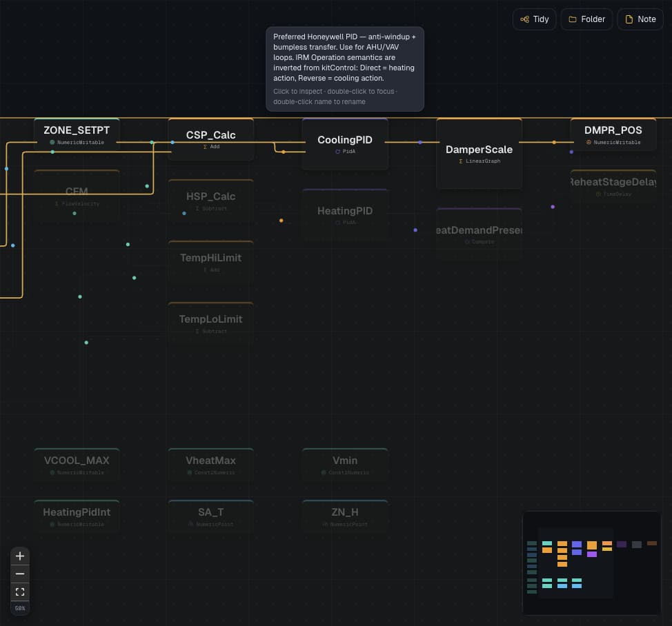Select the VCOOL_MAX node

click(x=77, y=465)
